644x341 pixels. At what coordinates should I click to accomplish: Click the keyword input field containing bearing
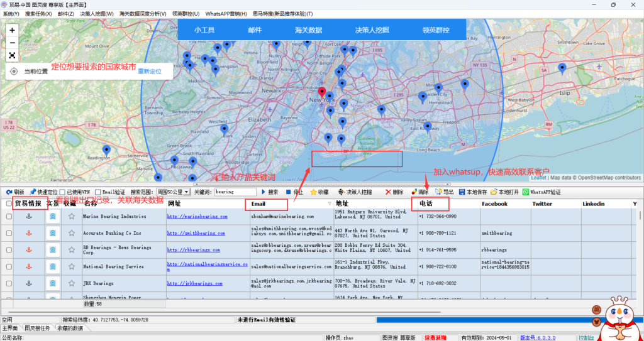coord(235,192)
